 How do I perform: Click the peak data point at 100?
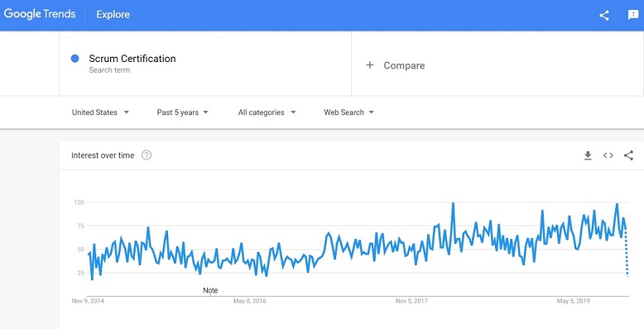453,203
